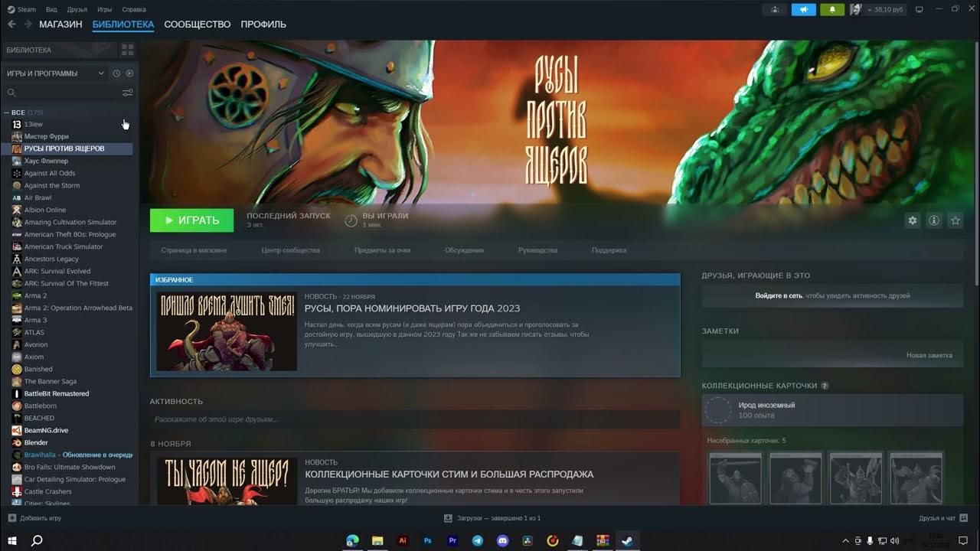Viewport: 980px width, 551px height.
Task: Open Telegram from taskbar
Action: point(478,540)
